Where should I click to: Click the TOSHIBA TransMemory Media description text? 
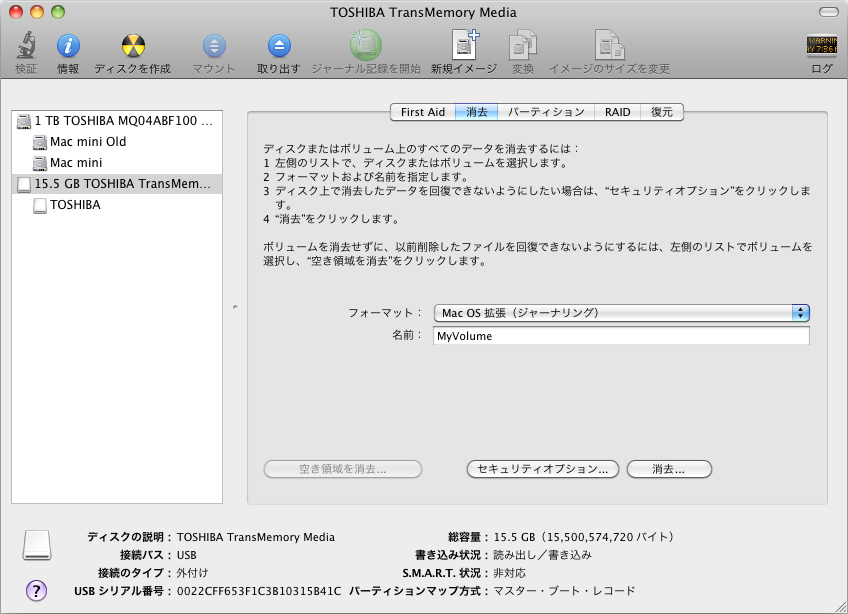[x=256, y=537]
